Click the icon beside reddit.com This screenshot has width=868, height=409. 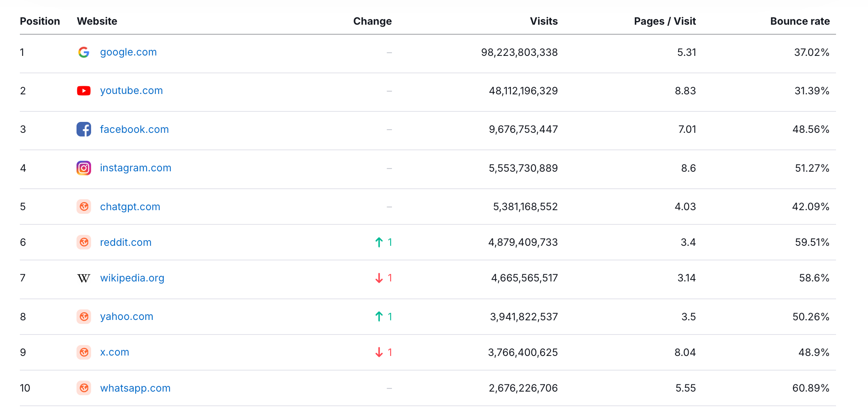click(84, 242)
